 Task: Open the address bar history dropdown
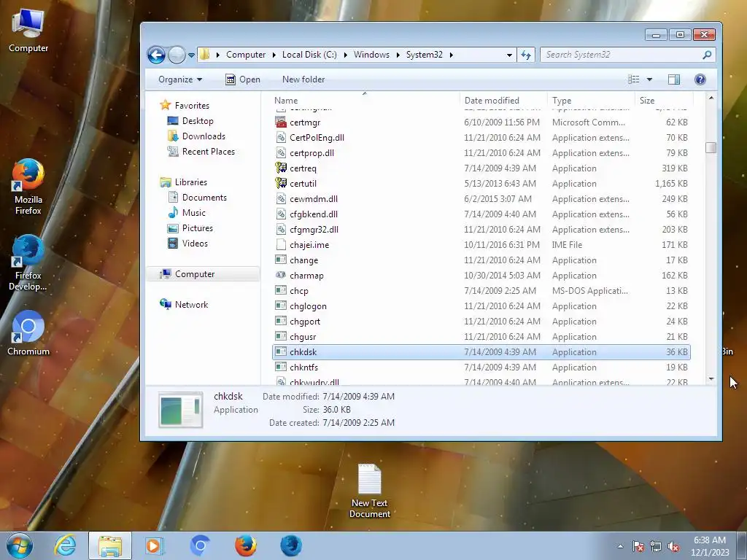(509, 55)
